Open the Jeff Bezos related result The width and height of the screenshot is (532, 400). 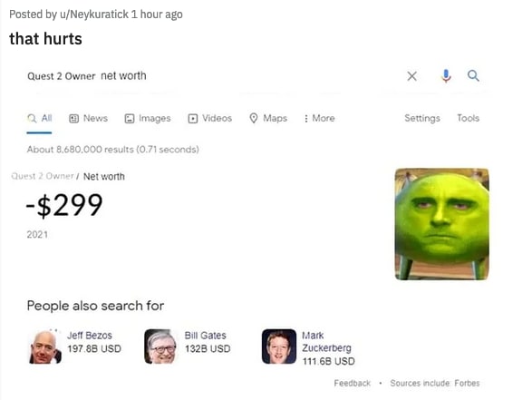point(90,335)
